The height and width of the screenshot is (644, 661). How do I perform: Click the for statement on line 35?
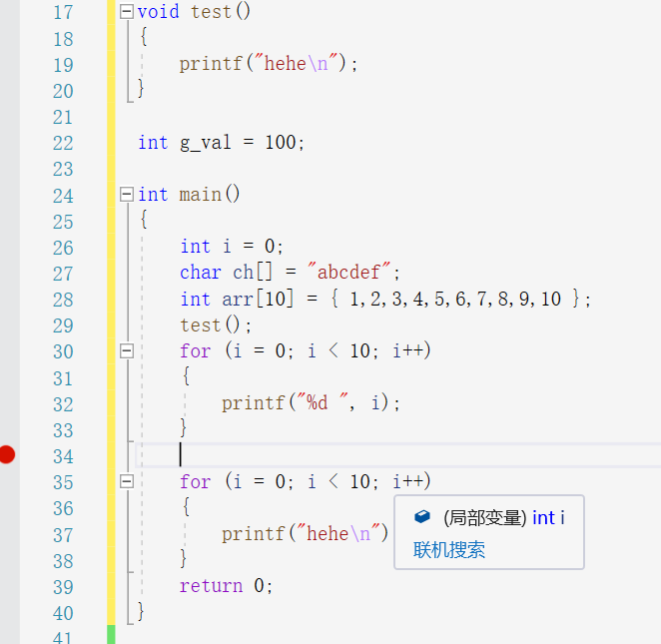(306, 481)
